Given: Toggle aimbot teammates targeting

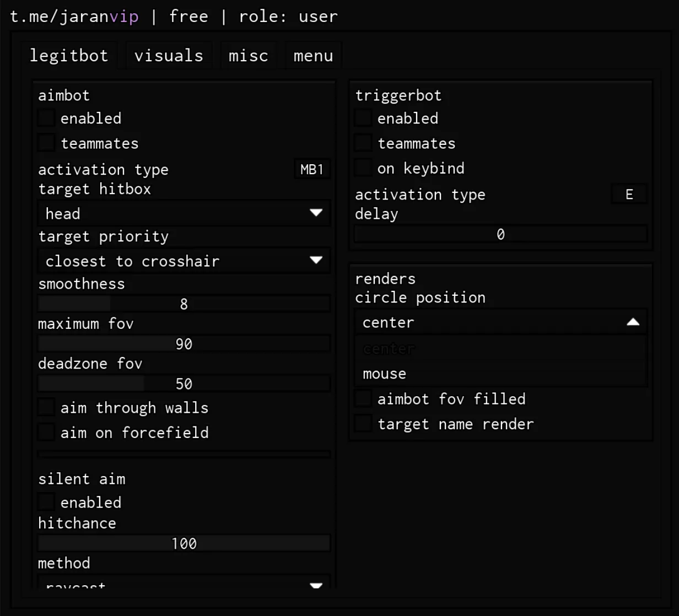Looking at the screenshot, I should click(46, 142).
